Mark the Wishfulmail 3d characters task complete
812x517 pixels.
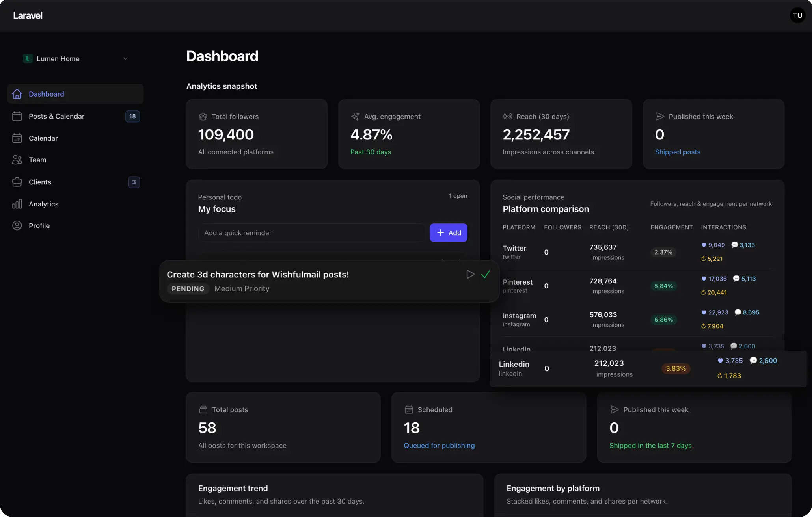tap(485, 274)
